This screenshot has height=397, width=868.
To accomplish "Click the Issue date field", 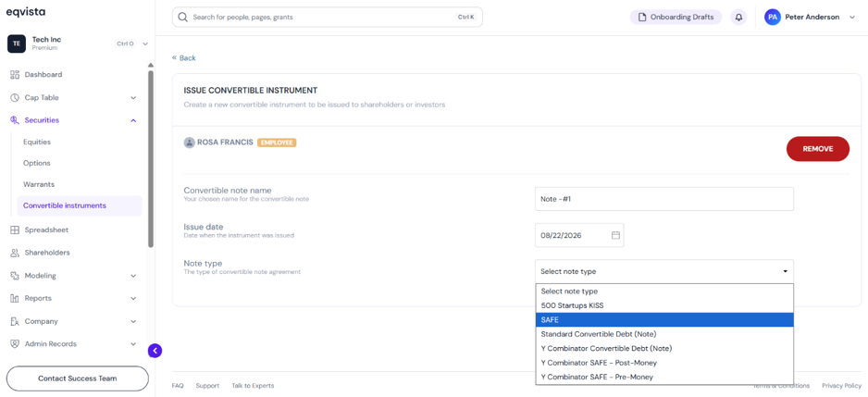I will pos(579,235).
